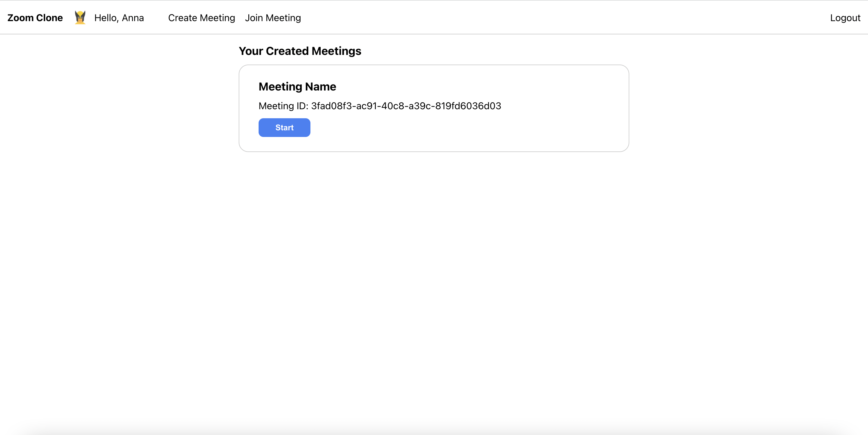
Task: Click the word "Create" in the navbar
Action: (183, 18)
